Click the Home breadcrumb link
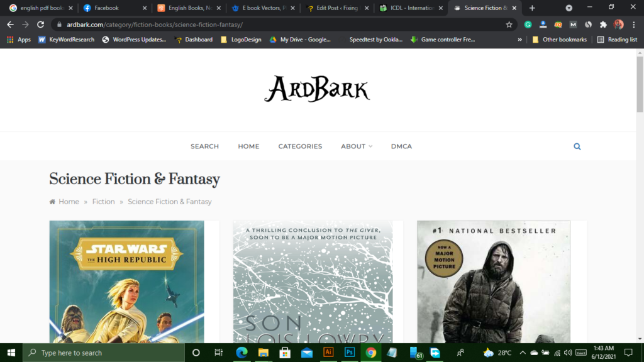The image size is (644, 362). (x=69, y=202)
